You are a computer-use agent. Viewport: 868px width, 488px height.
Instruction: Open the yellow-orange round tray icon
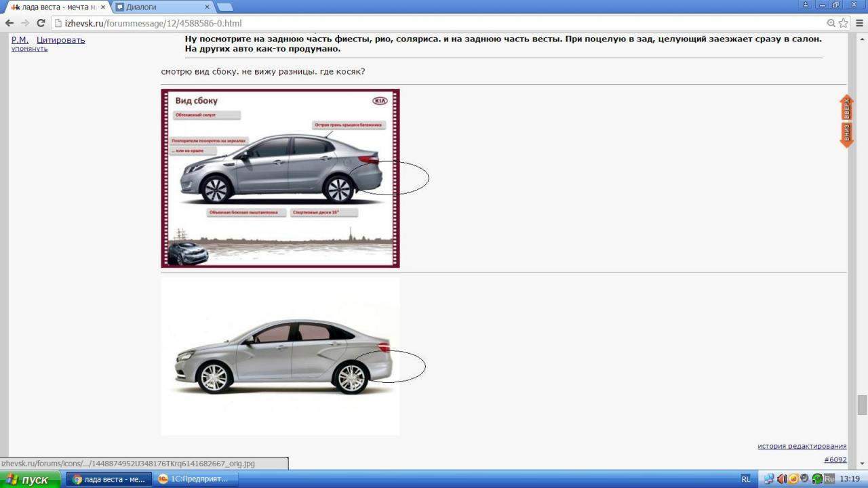(793, 479)
